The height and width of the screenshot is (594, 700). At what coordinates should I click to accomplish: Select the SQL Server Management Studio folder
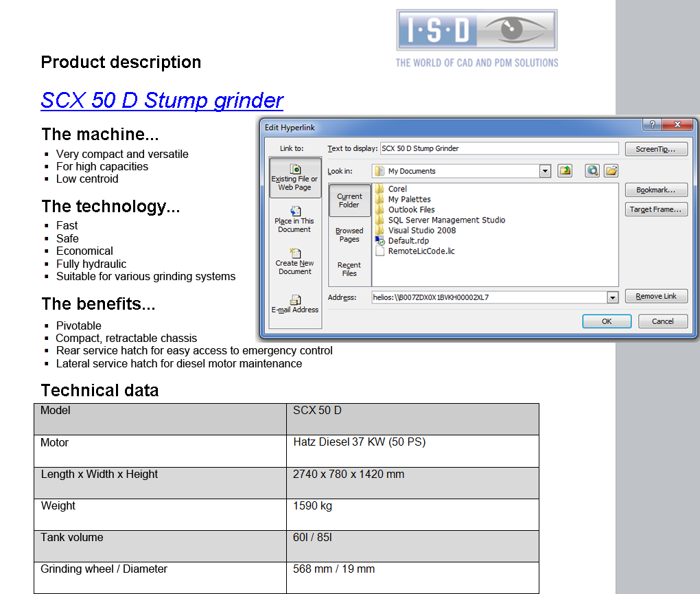(446, 220)
